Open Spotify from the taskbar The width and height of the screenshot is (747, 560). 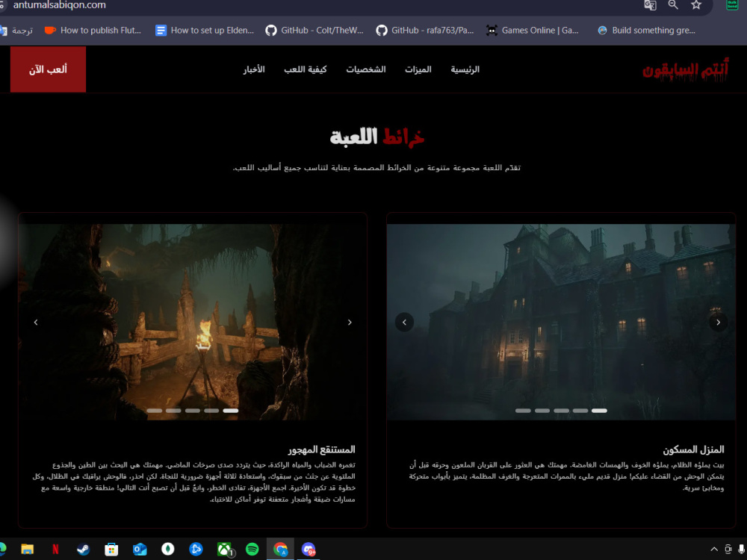252,549
